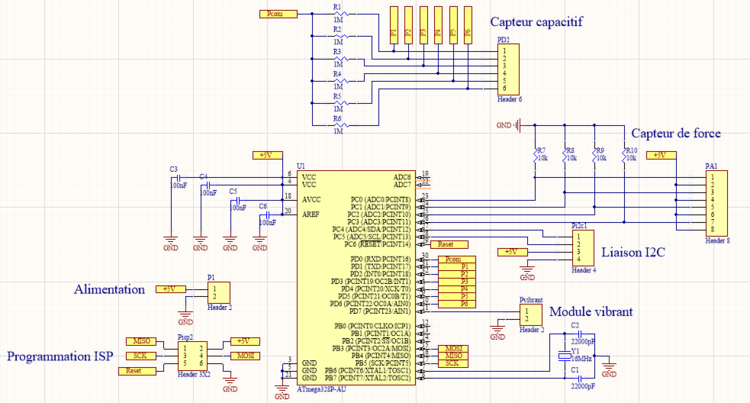This screenshot has width=750, height=403.
Task: Click the 'Programmation ISP' text label
Action: [60, 356]
